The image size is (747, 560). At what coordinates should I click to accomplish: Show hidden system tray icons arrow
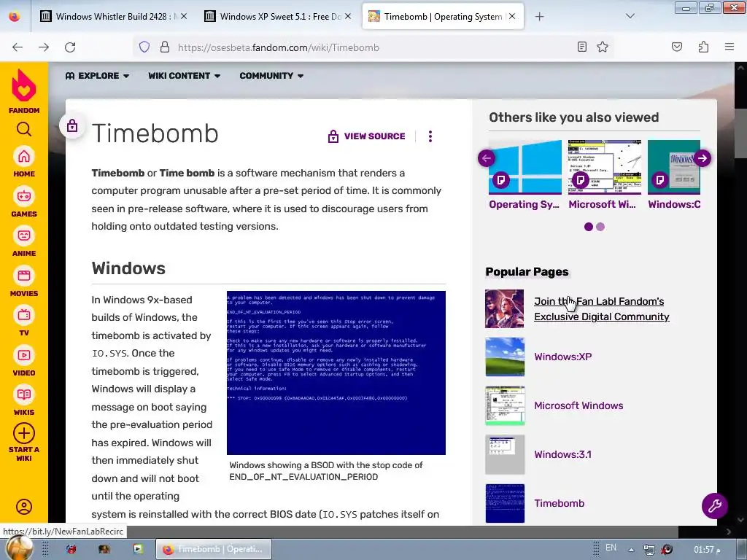click(631, 550)
